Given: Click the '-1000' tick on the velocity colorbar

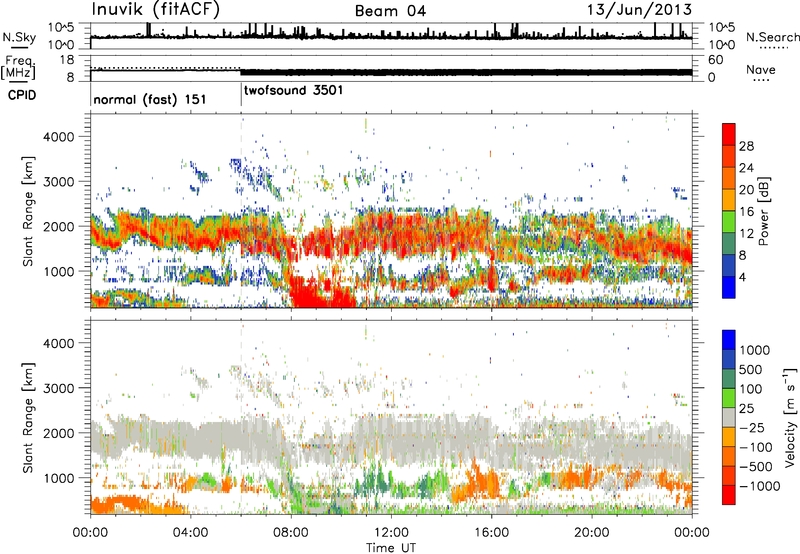Looking at the screenshot, I should 759,486.
